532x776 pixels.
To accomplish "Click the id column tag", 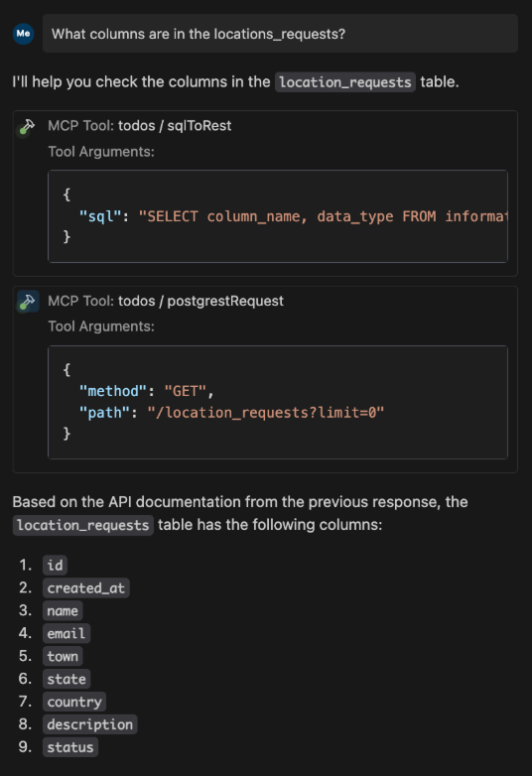I will [55, 566].
